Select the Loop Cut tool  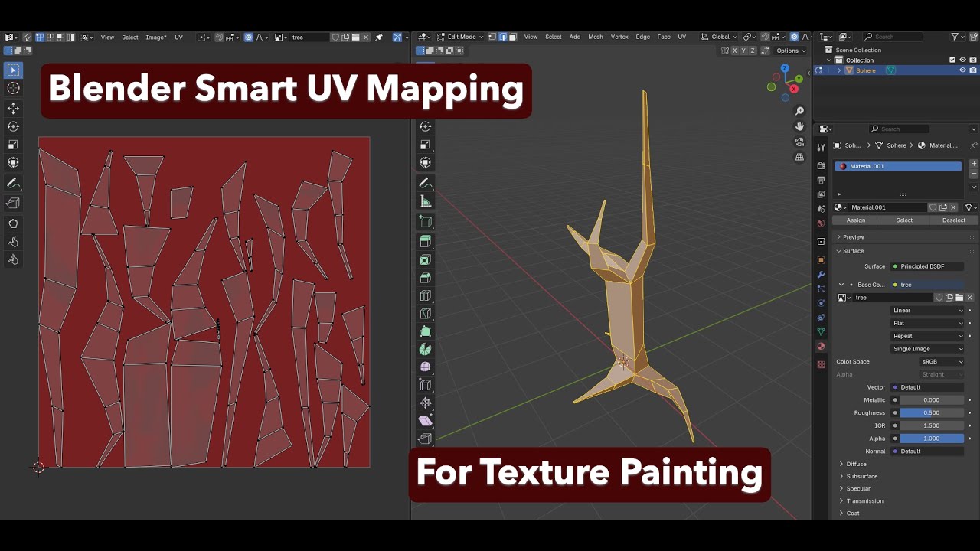(426, 295)
